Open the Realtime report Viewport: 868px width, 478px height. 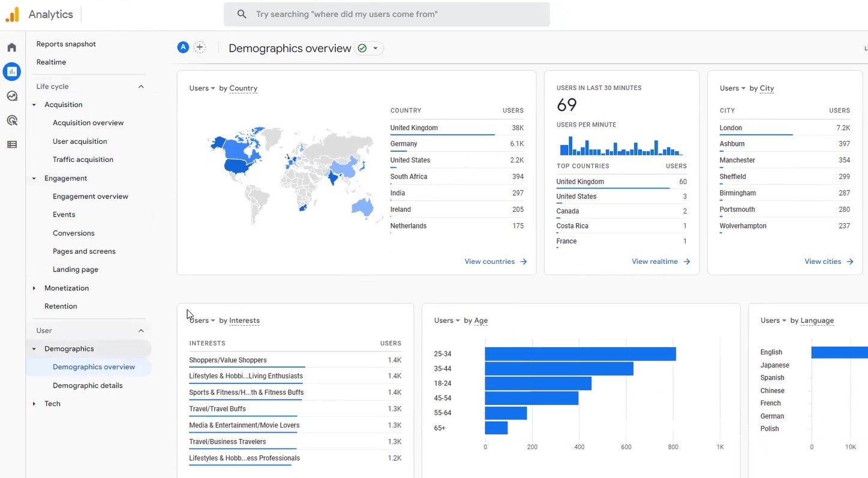tap(51, 62)
